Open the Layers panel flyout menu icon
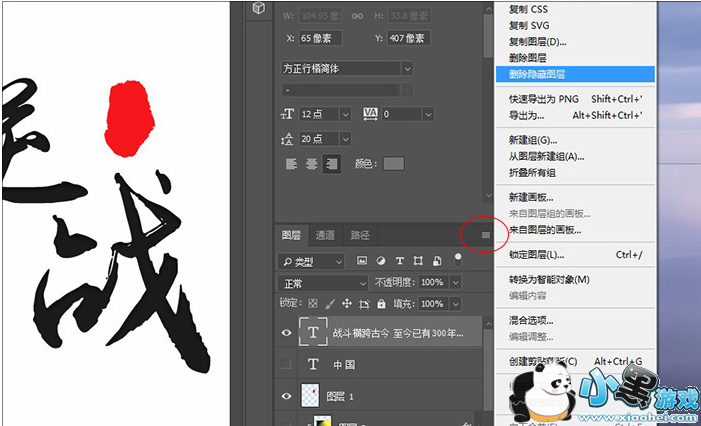The height and width of the screenshot is (426, 701). [x=486, y=235]
